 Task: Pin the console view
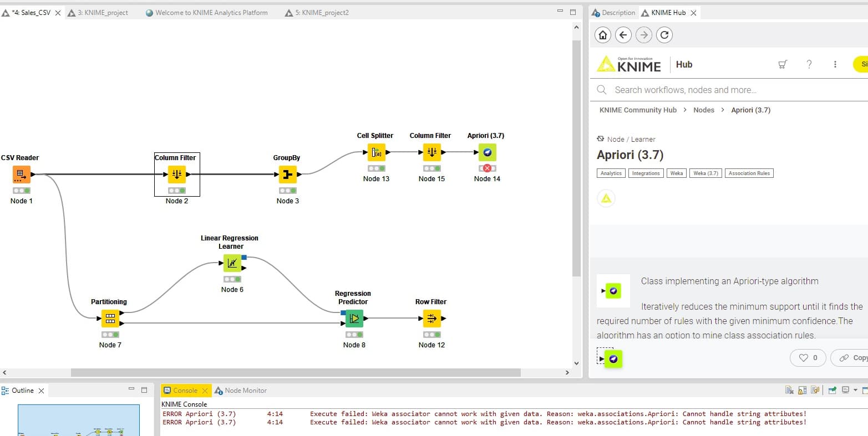click(x=832, y=390)
